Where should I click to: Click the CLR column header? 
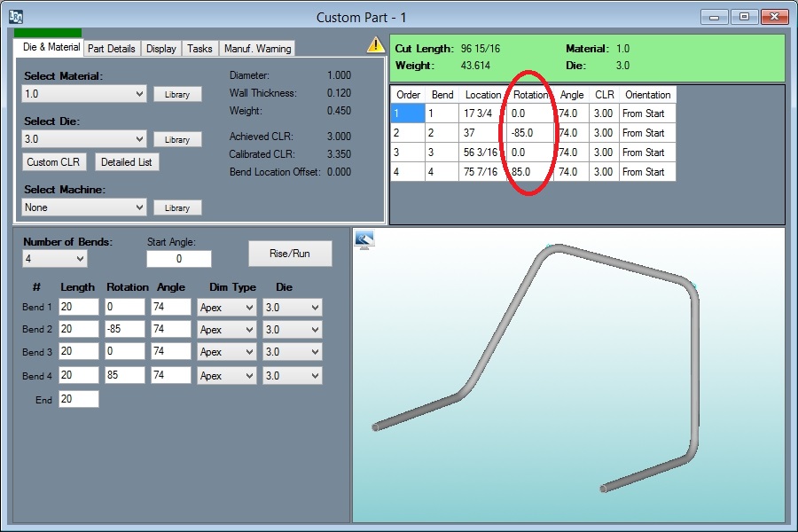(605, 95)
